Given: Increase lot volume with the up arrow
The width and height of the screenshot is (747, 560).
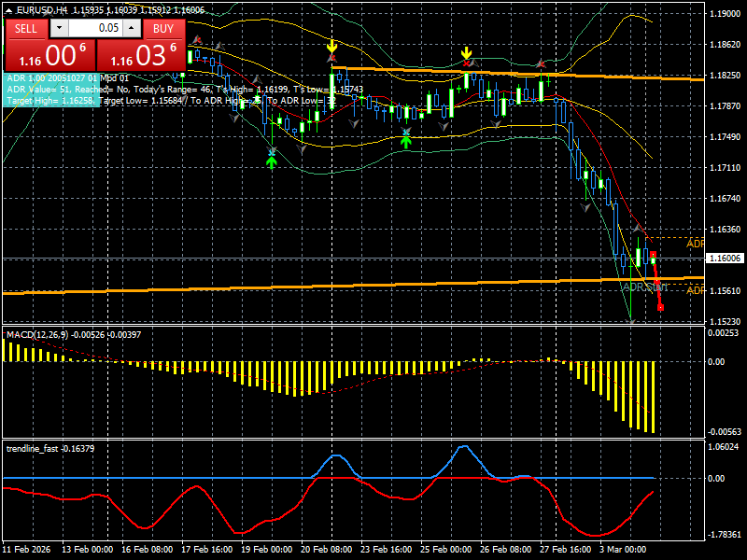Looking at the screenshot, I should pyautogui.click(x=132, y=28).
